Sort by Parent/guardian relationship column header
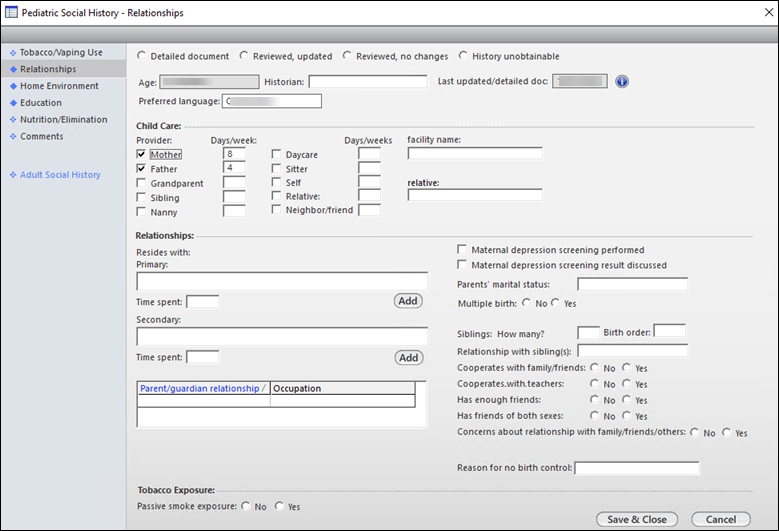 (202, 388)
